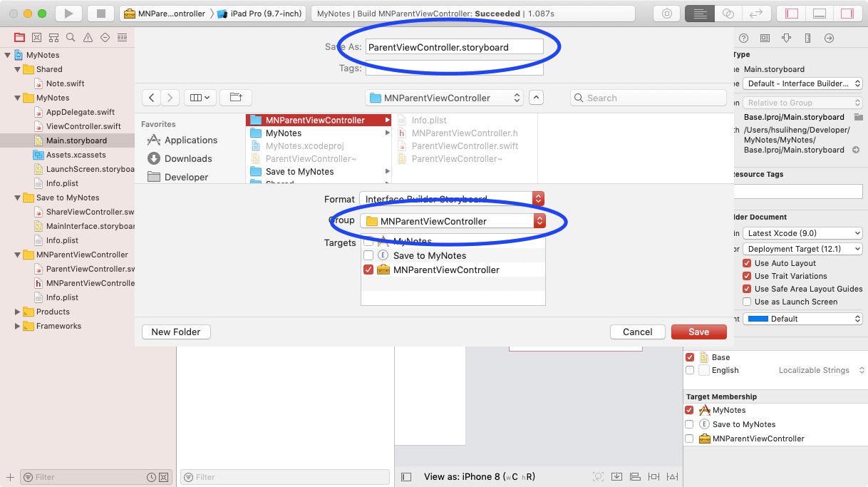868x487 pixels.
Task: Check the MyNotes target in save dialog
Action: click(x=368, y=242)
